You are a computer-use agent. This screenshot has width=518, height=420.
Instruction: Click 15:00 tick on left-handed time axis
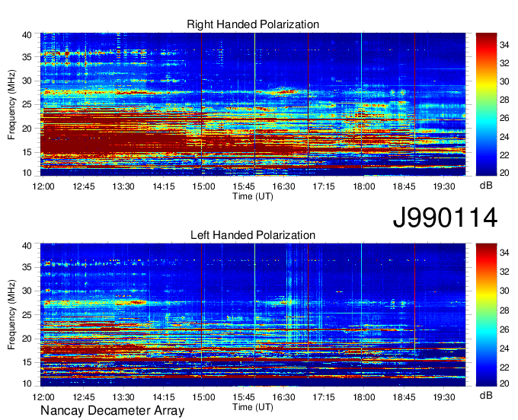click(203, 397)
